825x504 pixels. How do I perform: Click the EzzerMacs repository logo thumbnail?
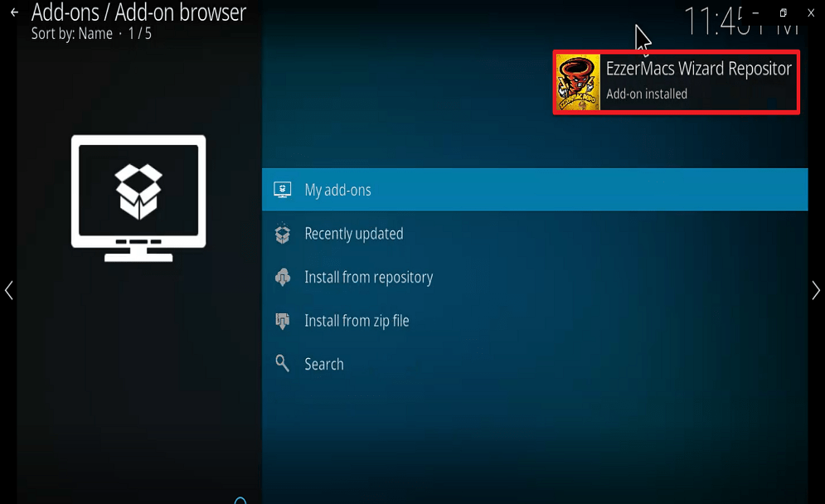[x=578, y=82]
